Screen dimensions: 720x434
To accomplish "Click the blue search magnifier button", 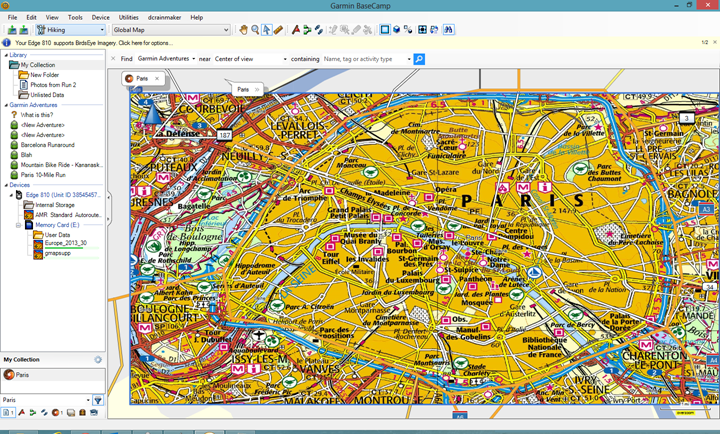I will pos(419,59).
